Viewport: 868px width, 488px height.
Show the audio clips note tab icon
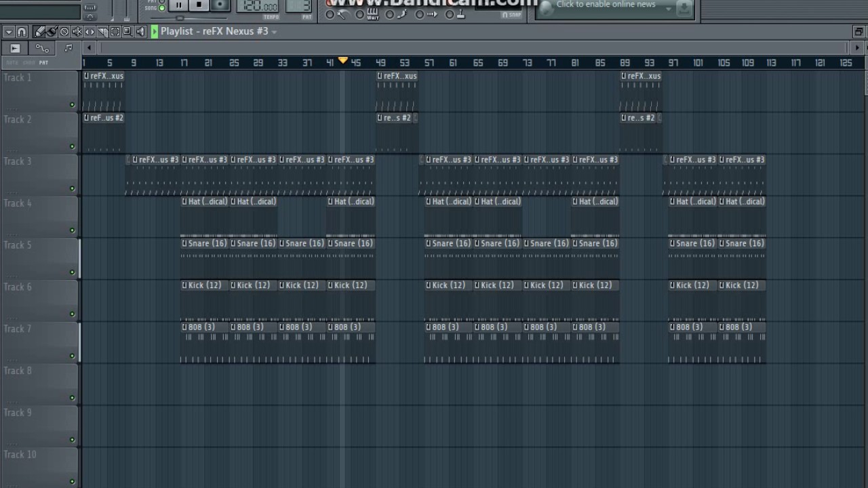point(68,48)
